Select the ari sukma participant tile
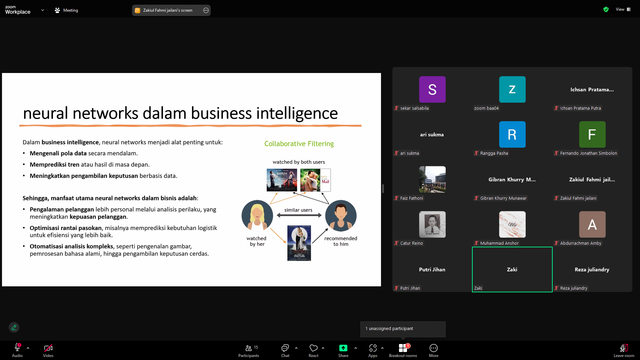 (x=432, y=135)
